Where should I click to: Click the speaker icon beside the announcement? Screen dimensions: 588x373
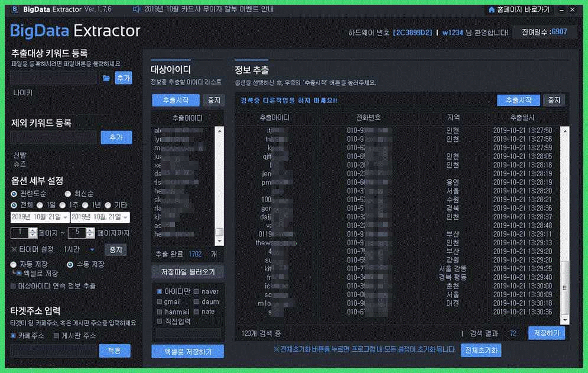click(137, 9)
